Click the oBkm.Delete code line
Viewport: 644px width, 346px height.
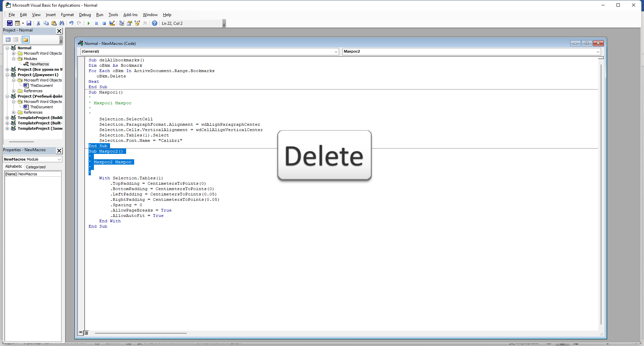pyautogui.click(x=111, y=76)
